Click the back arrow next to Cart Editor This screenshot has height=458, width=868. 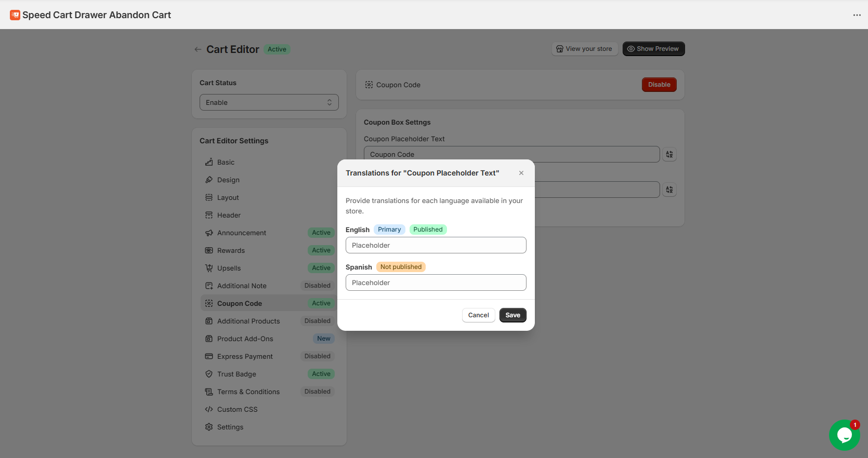[198, 49]
